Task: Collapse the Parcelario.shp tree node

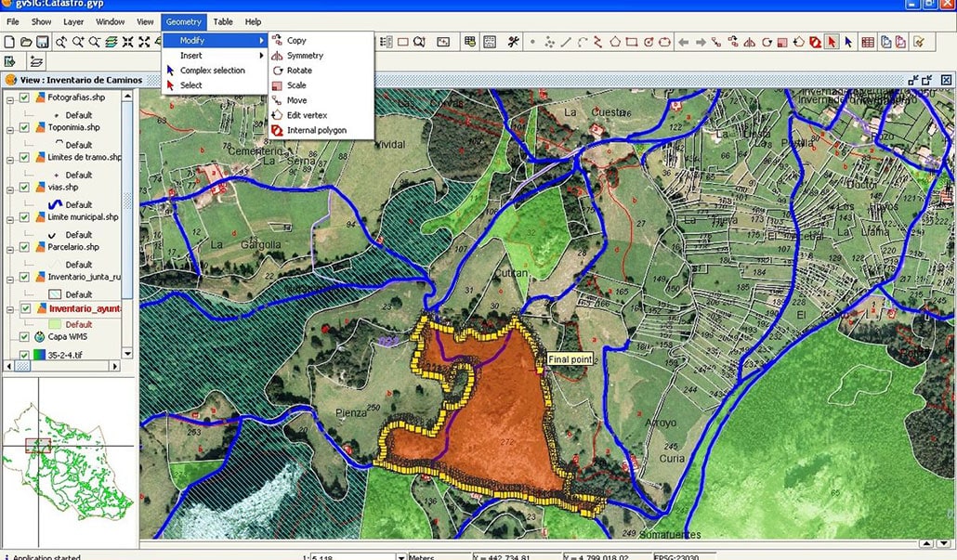Action: 10,250
